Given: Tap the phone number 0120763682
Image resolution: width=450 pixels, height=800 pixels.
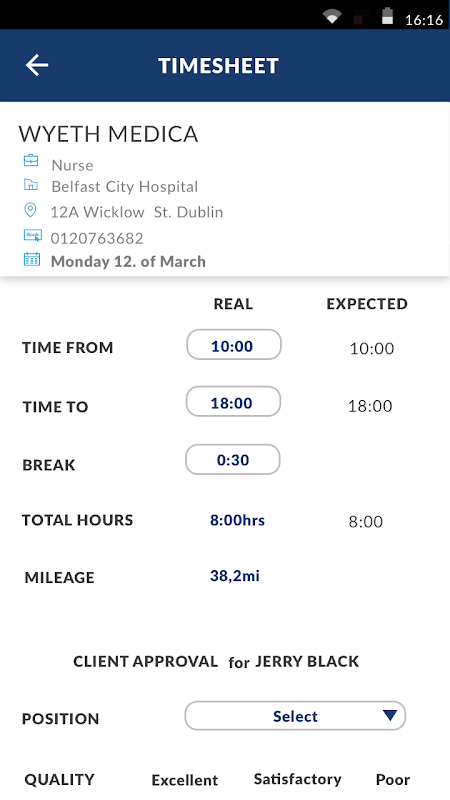Looking at the screenshot, I should tap(97, 238).
